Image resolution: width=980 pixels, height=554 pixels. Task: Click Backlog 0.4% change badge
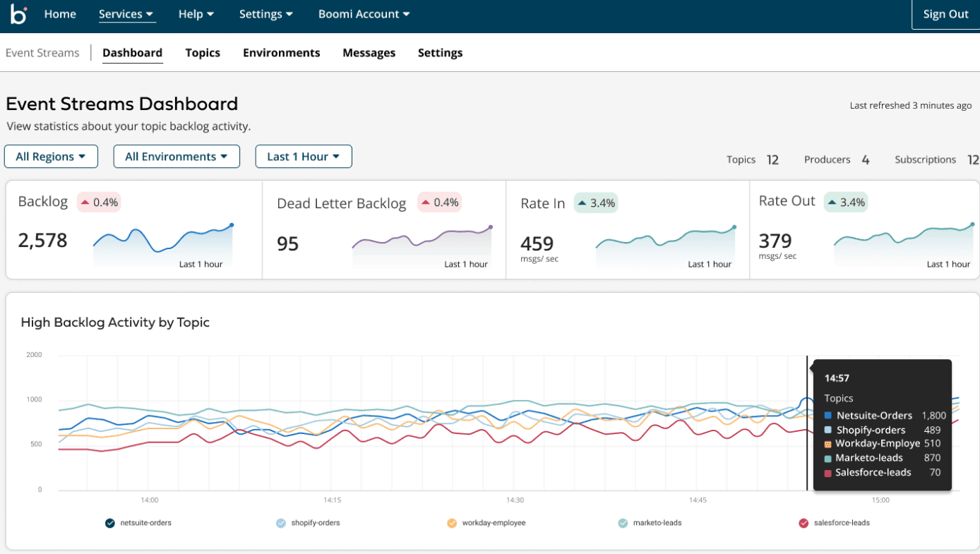[x=99, y=203]
